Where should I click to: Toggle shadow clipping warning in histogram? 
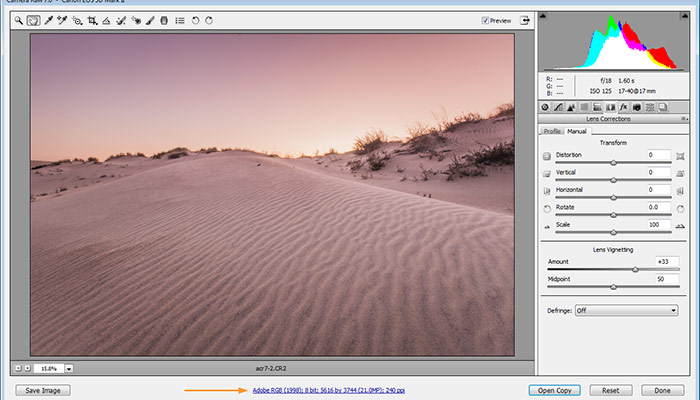pyautogui.click(x=543, y=16)
